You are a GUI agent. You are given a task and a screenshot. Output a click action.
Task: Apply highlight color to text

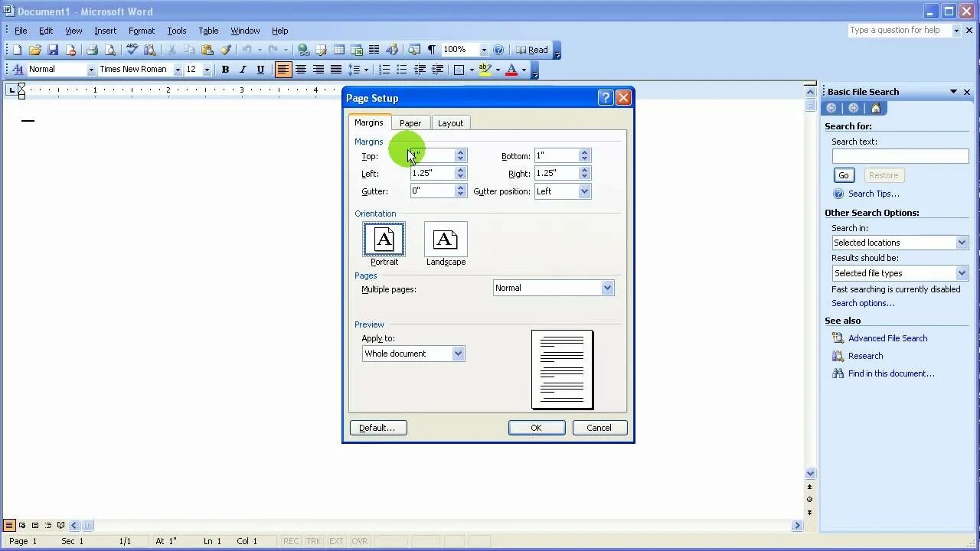click(485, 70)
